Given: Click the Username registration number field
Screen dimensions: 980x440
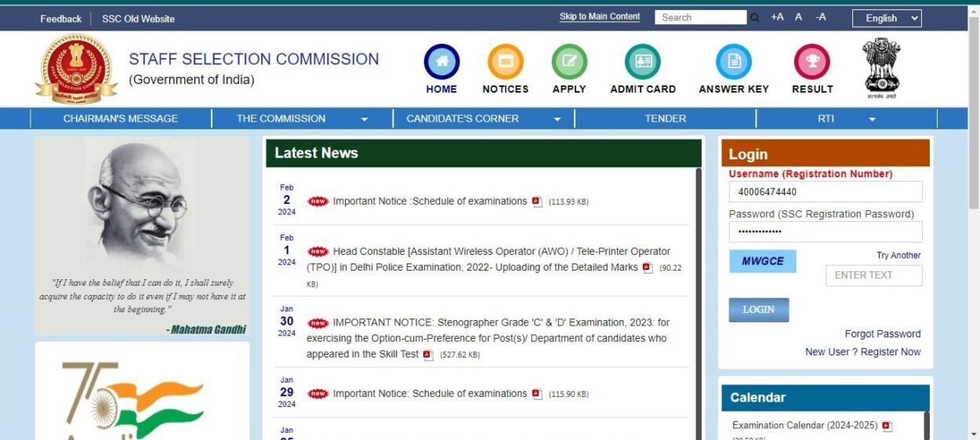Looking at the screenshot, I should (826, 192).
